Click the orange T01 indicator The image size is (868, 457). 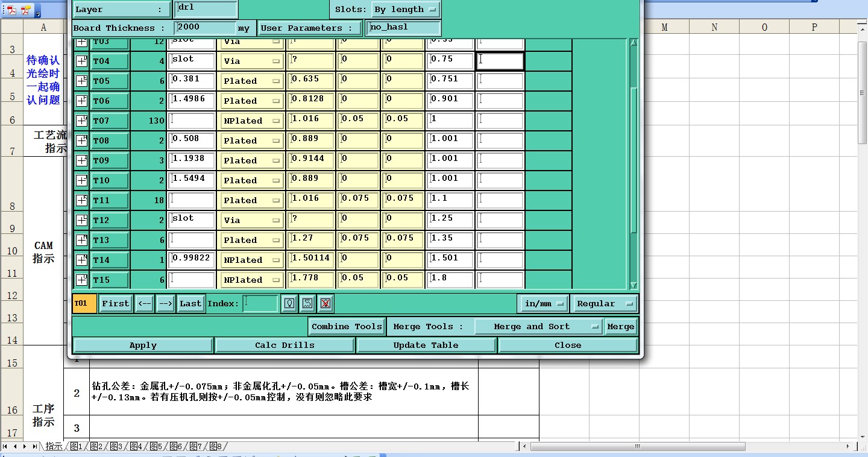pyautogui.click(x=84, y=303)
